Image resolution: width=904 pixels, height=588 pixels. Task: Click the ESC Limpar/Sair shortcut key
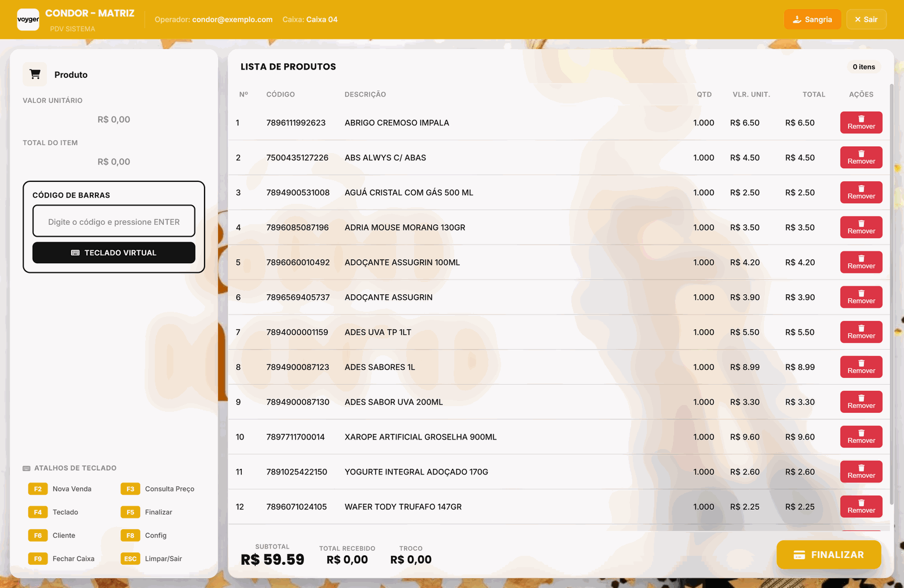(131, 559)
